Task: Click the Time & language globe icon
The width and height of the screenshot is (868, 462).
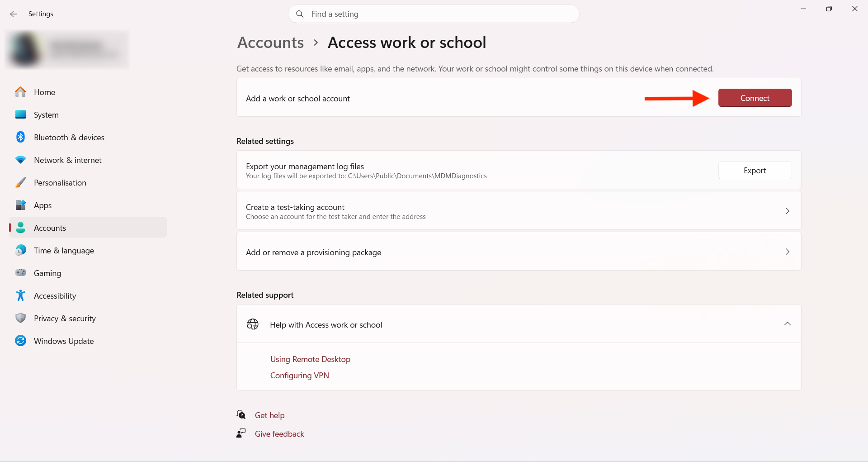Action: coord(20,250)
